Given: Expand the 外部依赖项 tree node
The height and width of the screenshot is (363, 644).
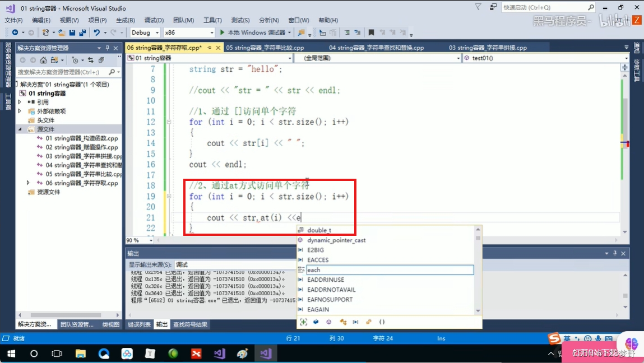Looking at the screenshot, I should coord(20,111).
